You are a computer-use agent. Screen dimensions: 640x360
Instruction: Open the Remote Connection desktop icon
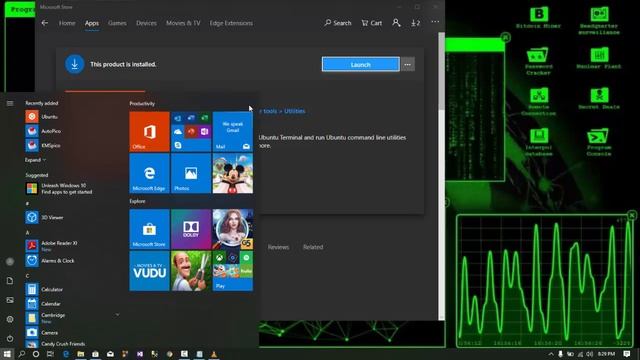(538, 102)
